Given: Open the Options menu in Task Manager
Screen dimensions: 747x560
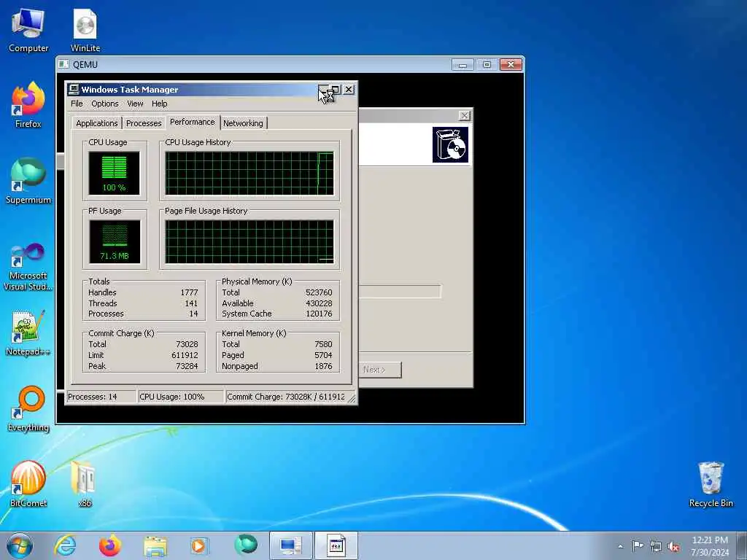Looking at the screenshot, I should click(x=105, y=104).
